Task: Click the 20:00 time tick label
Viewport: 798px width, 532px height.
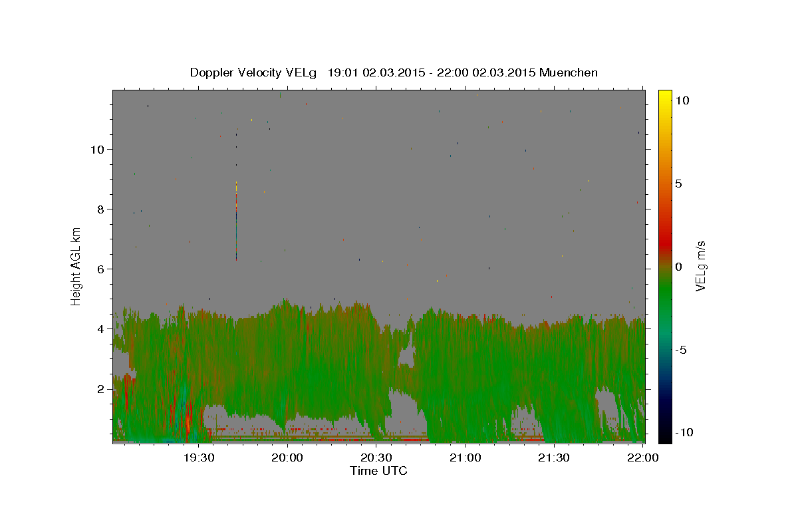Action: 288,458
